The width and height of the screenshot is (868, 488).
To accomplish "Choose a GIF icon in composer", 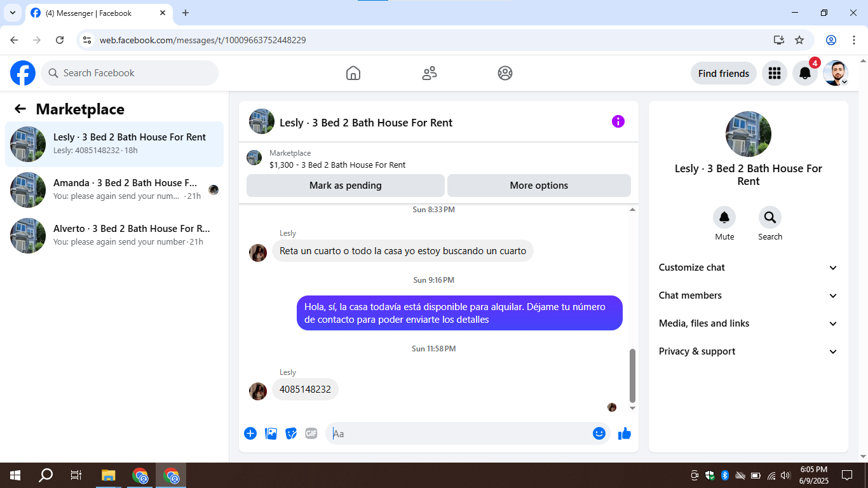I will click(311, 433).
